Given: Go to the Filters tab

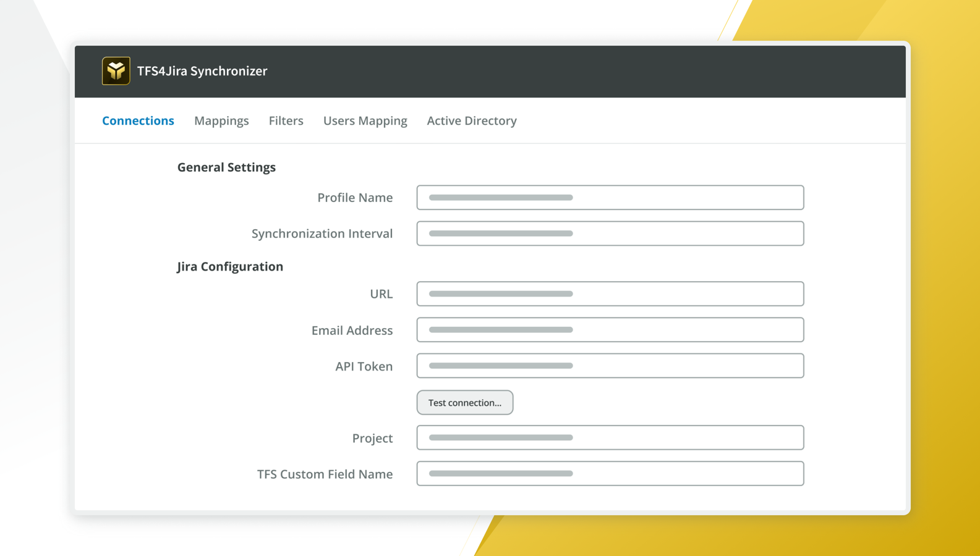Looking at the screenshot, I should (x=286, y=121).
